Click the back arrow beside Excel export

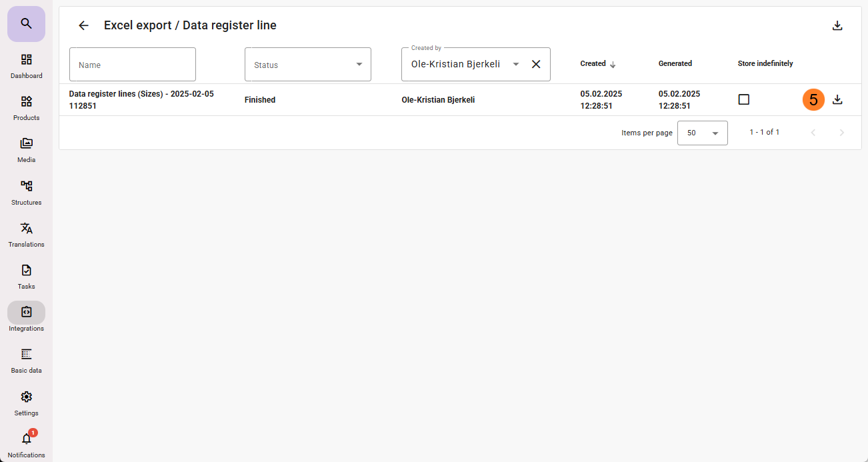click(83, 25)
